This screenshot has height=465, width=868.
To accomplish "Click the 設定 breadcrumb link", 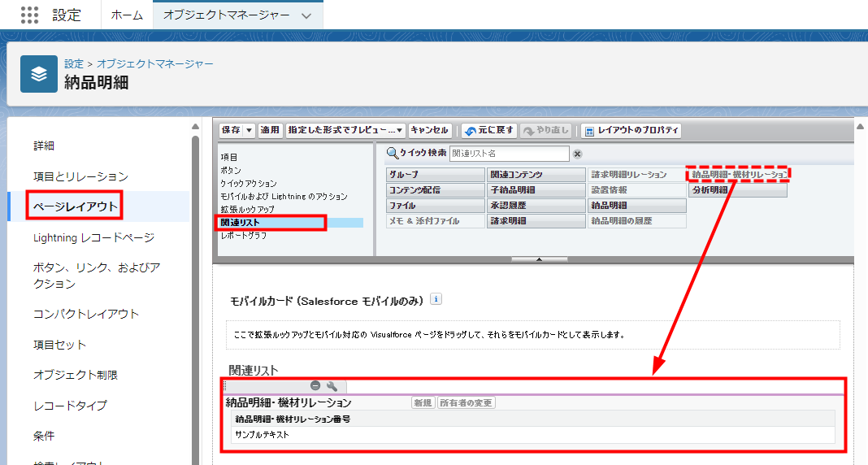I will (74, 63).
